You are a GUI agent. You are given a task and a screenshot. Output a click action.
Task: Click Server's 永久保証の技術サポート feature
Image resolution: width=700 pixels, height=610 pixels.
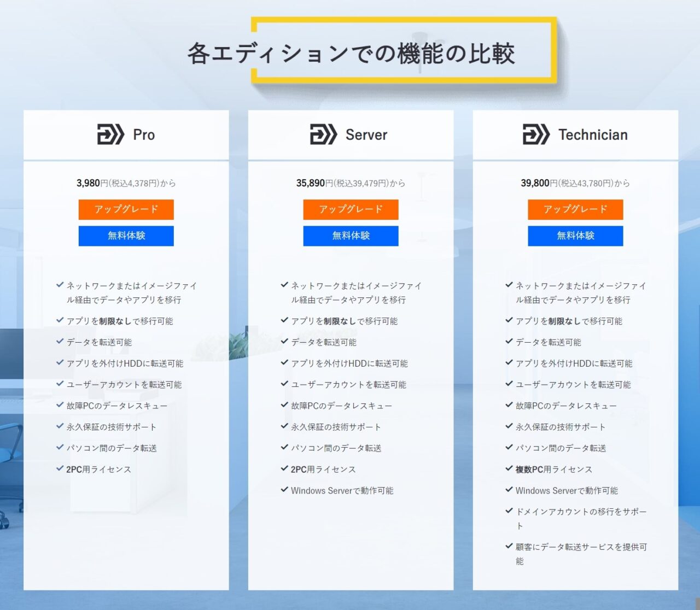336,427
